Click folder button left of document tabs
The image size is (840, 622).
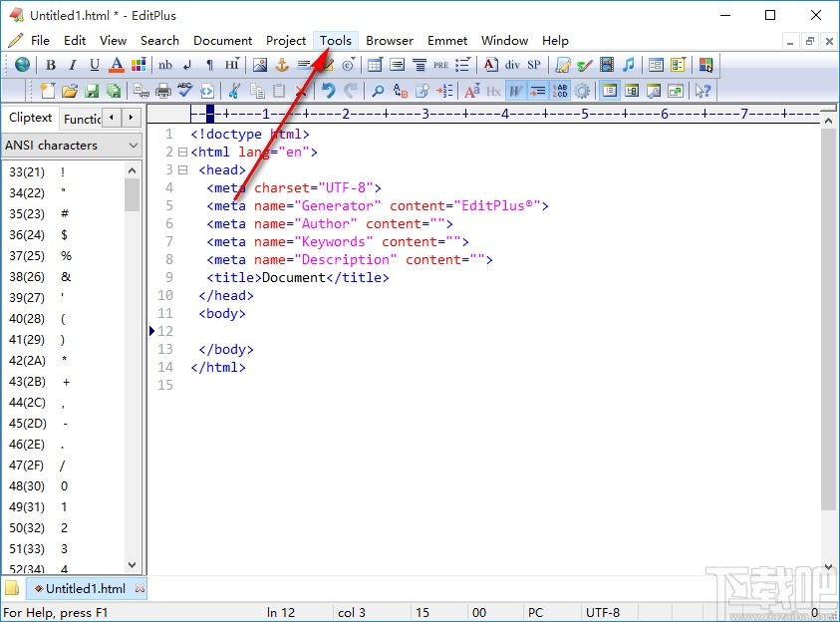12,588
